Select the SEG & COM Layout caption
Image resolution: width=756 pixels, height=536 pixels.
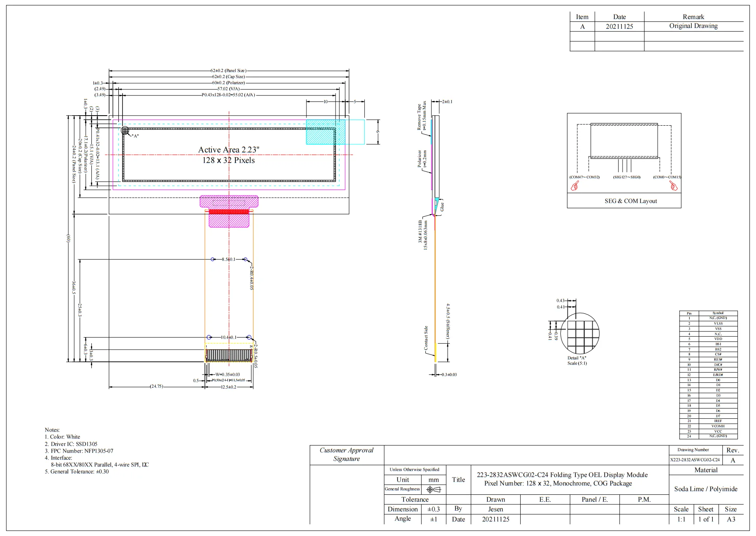point(630,201)
